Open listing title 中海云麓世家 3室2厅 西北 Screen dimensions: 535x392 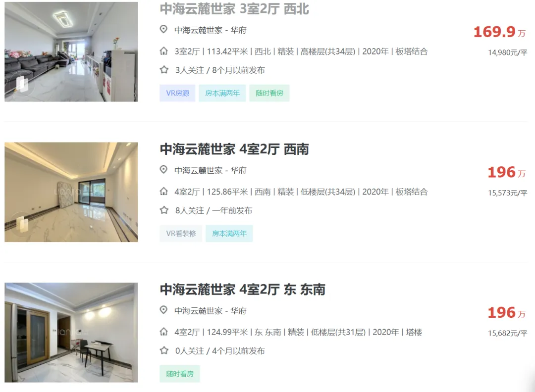(x=234, y=9)
